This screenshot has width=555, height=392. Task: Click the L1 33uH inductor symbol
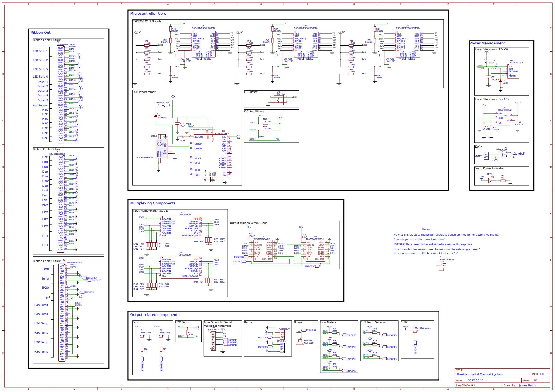point(495,69)
